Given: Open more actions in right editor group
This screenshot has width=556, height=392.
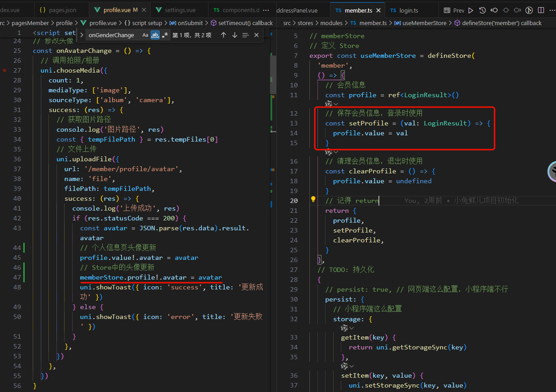Looking at the screenshot, I should 552,10.
